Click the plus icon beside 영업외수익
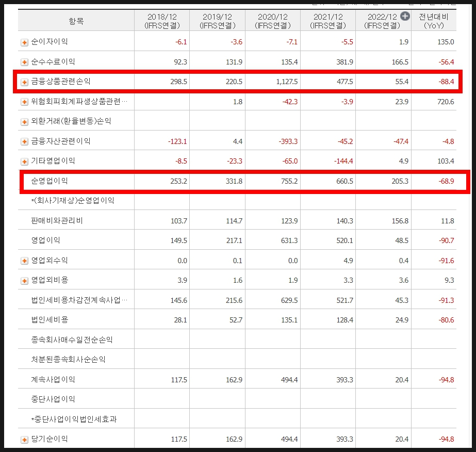Viewport: 476px width, 452px height. (x=24, y=261)
